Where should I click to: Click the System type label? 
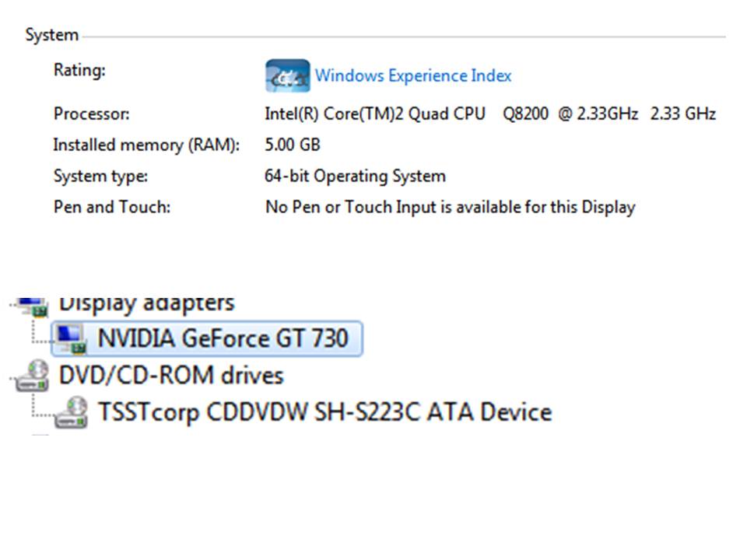coord(100,176)
